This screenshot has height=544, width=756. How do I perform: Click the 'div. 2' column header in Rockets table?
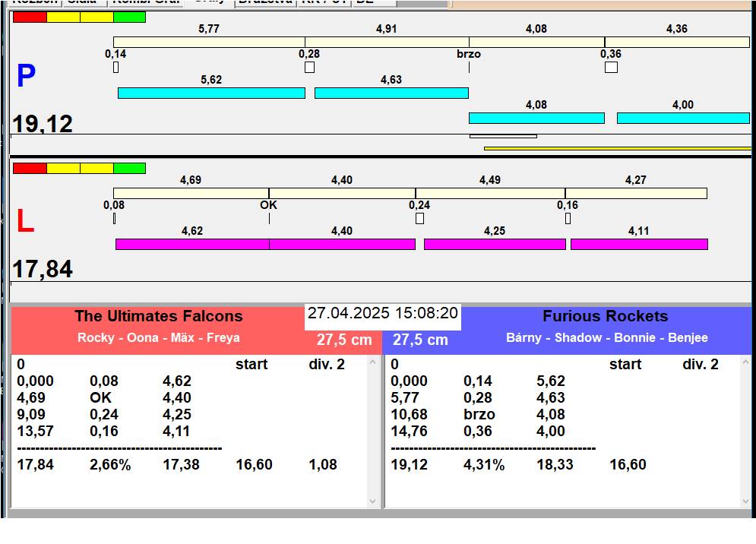tap(701, 365)
